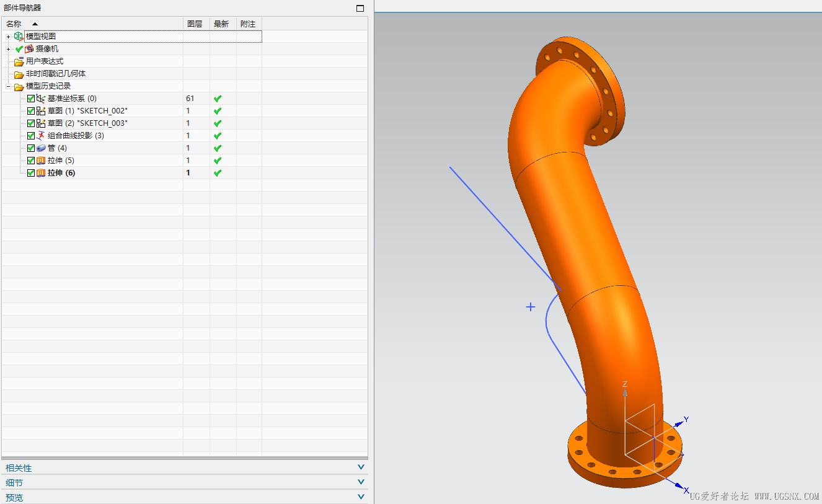Select the SKETCH_003 sketch icon
The height and width of the screenshot is (504, 822).
click(x=41, y=123)
